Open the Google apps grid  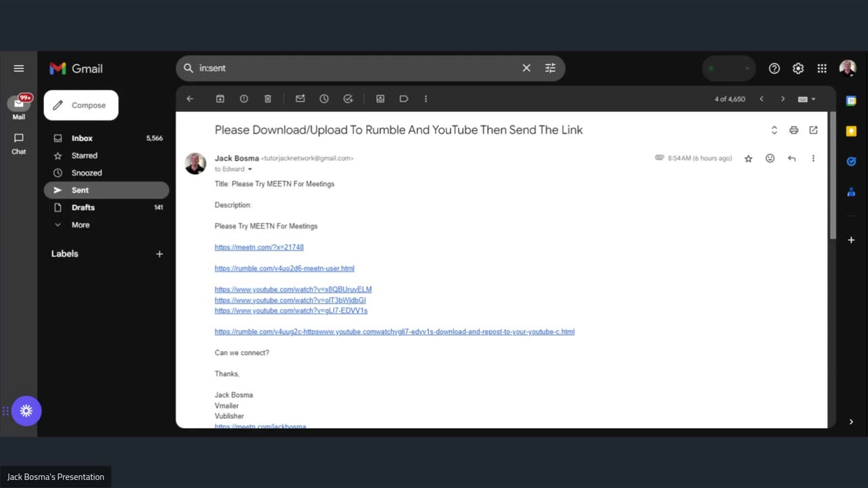[822, 68]
